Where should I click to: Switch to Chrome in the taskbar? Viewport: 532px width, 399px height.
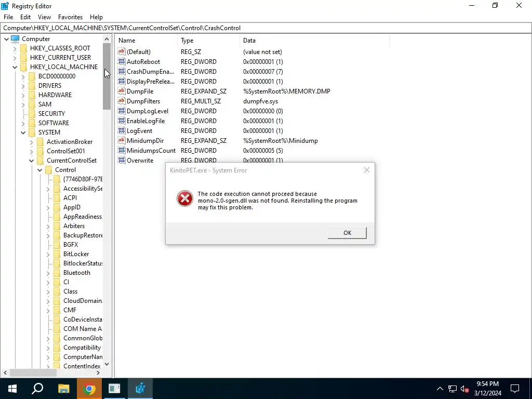(x=89, y=389)
